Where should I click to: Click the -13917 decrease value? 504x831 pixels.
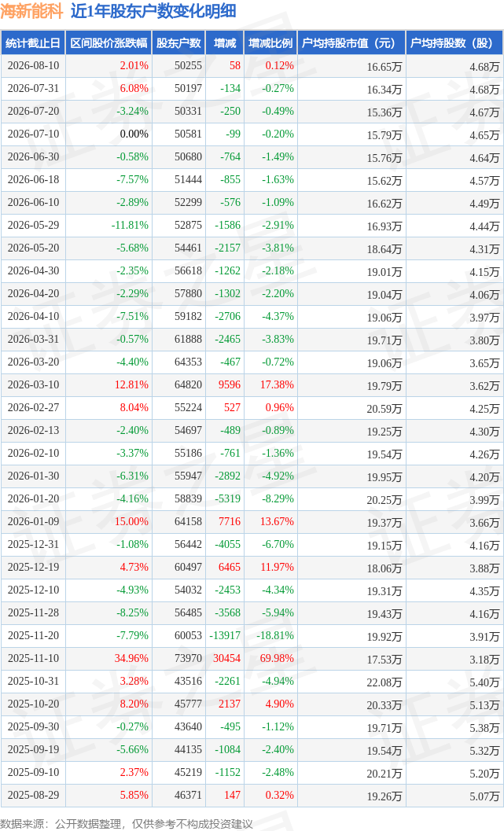[x=225, y=635]
